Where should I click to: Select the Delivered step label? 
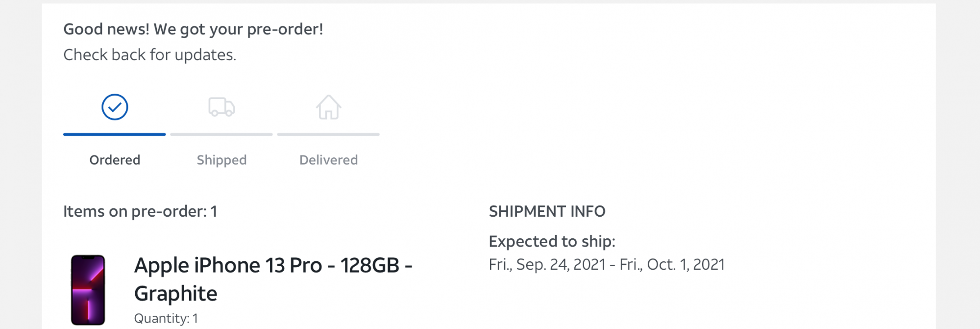tap(328, 160)
